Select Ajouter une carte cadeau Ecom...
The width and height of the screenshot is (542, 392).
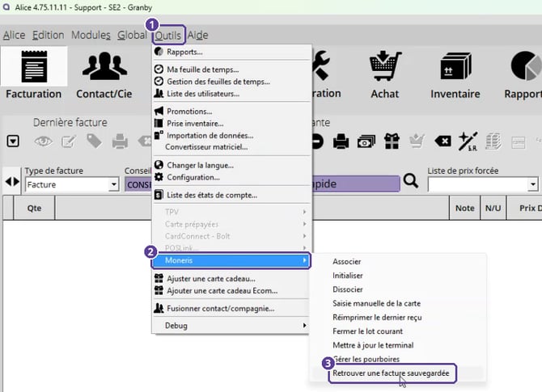pos(231,291)
